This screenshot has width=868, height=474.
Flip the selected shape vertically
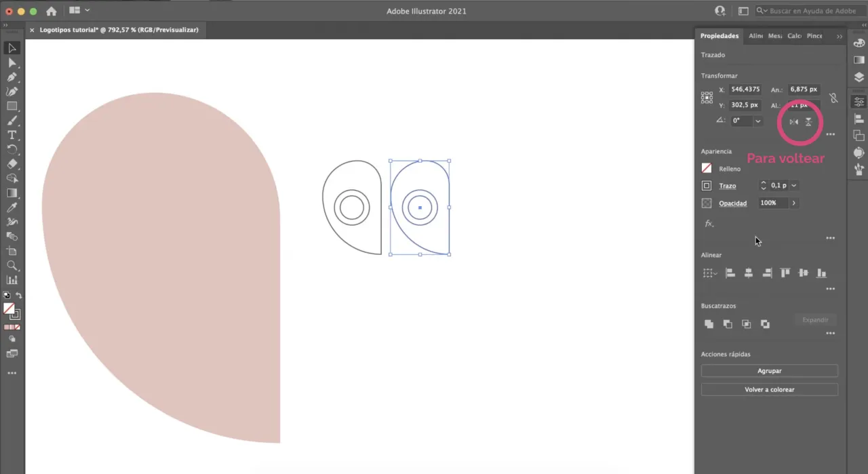click(808, 121)
